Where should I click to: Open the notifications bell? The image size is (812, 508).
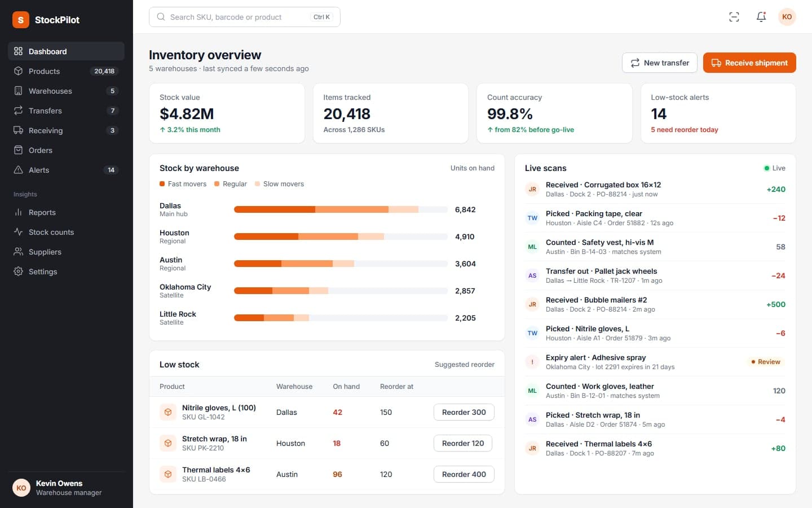pos(761,17)
